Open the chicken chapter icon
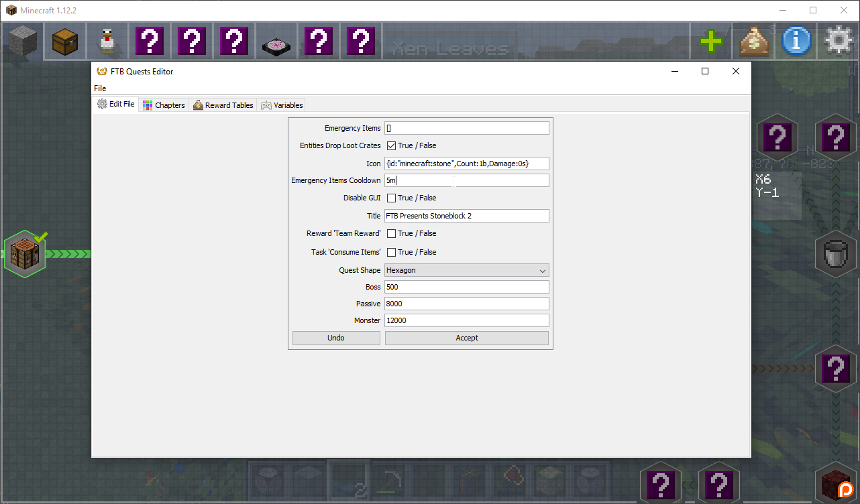Viewport: 860px width, 504px height. pyautogui.click(x=107, y=42)
